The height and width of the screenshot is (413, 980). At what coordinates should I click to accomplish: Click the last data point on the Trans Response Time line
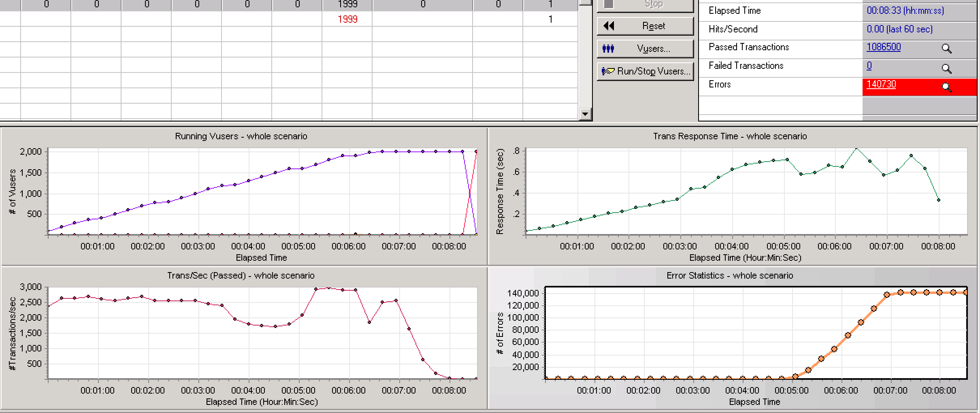pyautogui.click(x=939, y=200)
